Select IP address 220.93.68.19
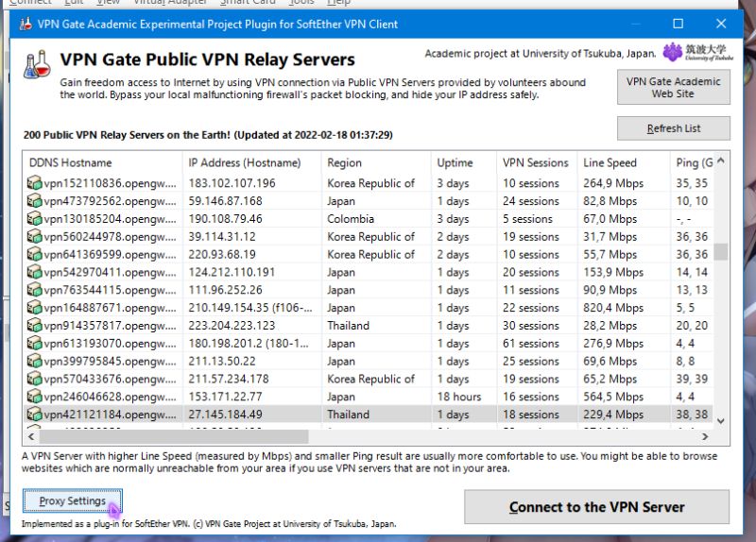The width and height of the screenshot is (756, 542). 222,254
